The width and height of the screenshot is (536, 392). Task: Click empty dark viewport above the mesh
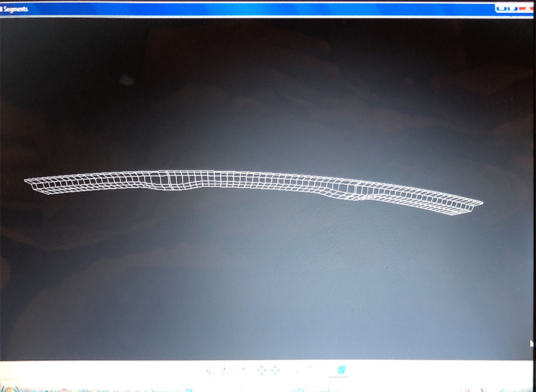[267, 93]
